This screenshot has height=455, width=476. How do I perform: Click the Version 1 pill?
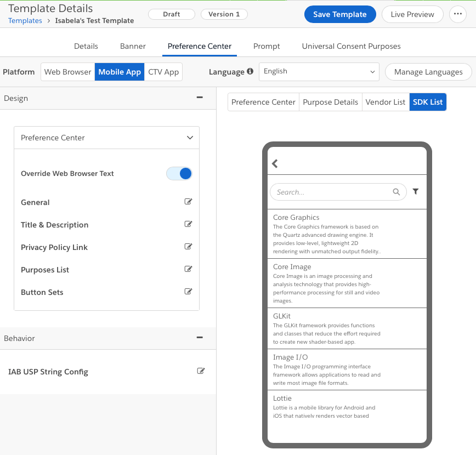(x=224, y=14)
